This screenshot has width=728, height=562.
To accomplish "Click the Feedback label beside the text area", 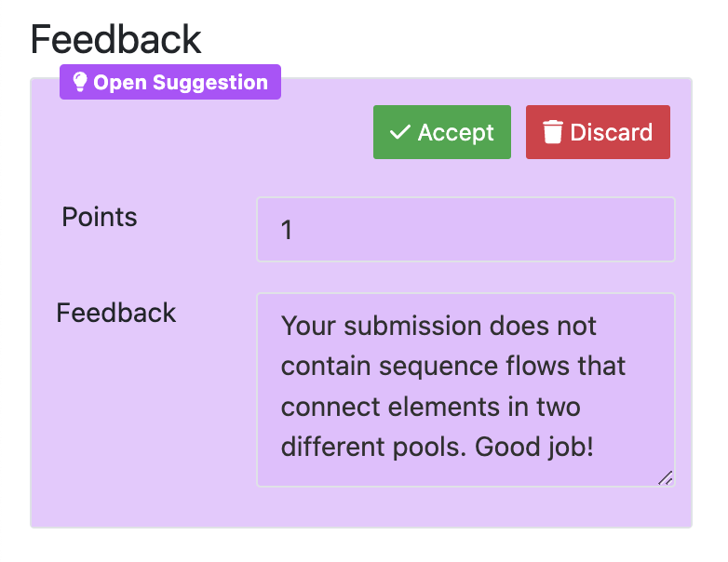I will click(116, 312).
